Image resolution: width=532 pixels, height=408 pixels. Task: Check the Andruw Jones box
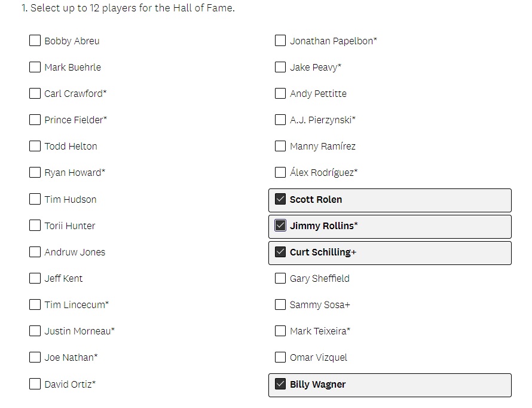(35, 252)
